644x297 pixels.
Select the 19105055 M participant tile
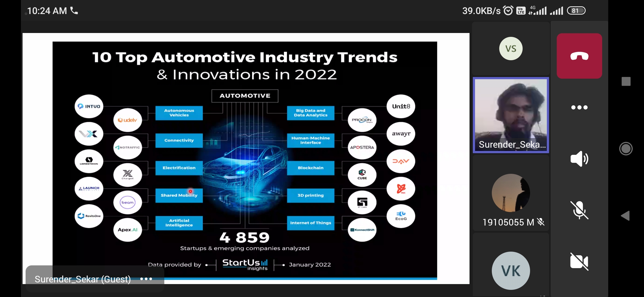point(511,193)
